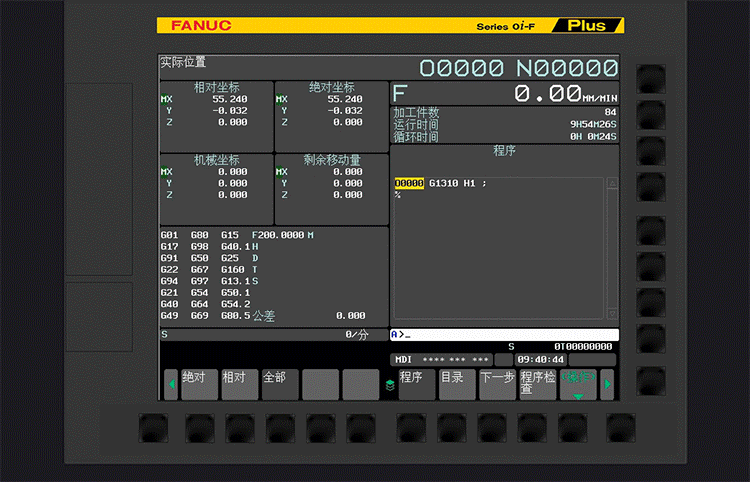Click the program scrollbar down arrow
The height and width of the screenshot is (482, 750).
coord(612,314)
